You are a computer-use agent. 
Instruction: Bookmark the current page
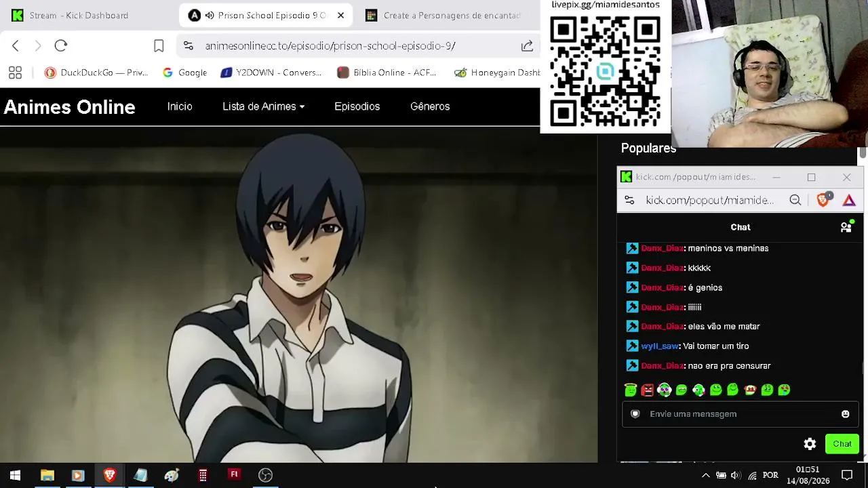click(x=159, y=45)
